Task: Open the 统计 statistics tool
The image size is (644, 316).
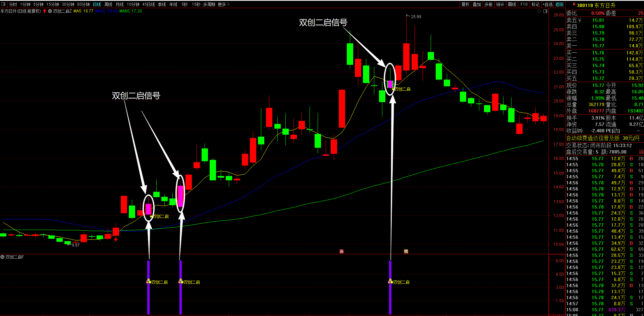Action: 500,4
